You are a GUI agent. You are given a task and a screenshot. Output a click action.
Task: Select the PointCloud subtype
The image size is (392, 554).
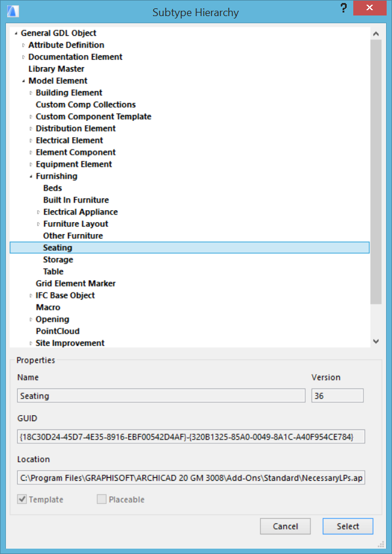click(58, 331)
